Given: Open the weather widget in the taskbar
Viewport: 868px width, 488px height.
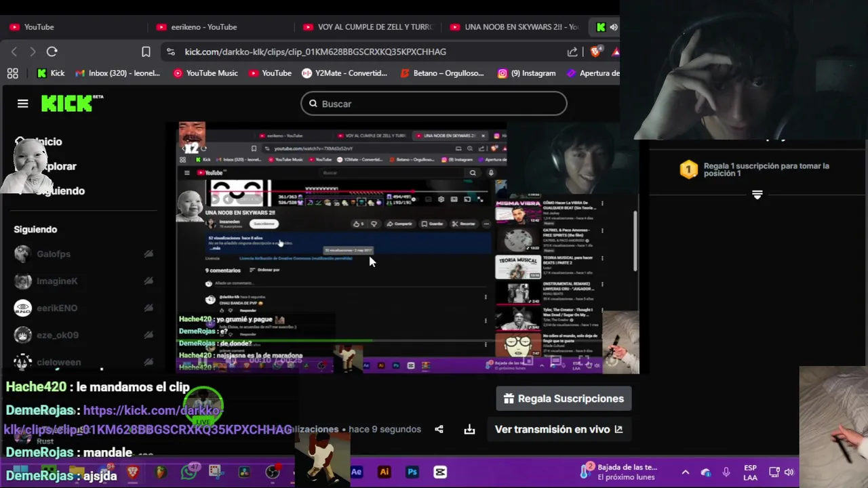Looking at the screenshot, I should point(619,472).
